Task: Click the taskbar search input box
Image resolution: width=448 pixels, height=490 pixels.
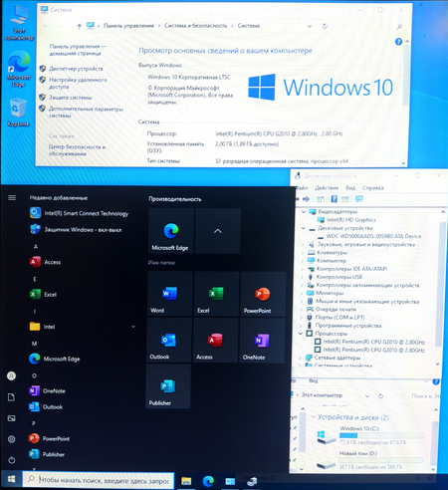Action: (x=99, y=480)
